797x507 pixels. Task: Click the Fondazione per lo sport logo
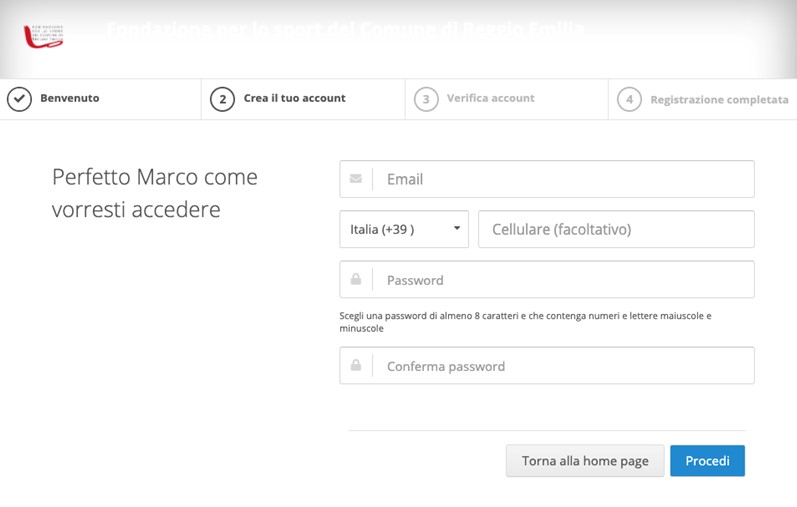point(43,35)
